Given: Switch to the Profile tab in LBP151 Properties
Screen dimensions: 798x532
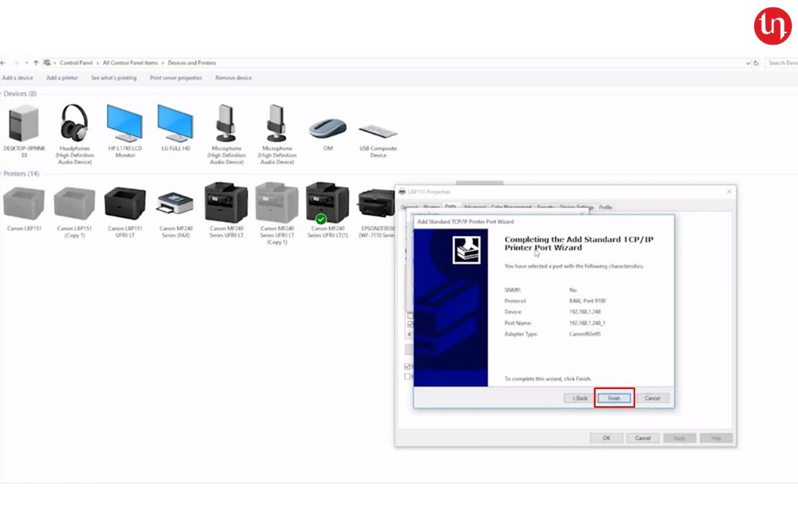Looking at the screenshot, I should point(605,207).
